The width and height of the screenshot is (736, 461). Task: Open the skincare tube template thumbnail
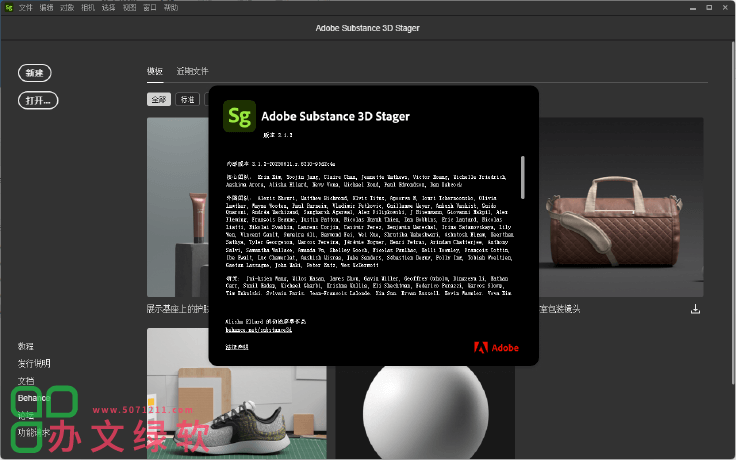point(178,207)
